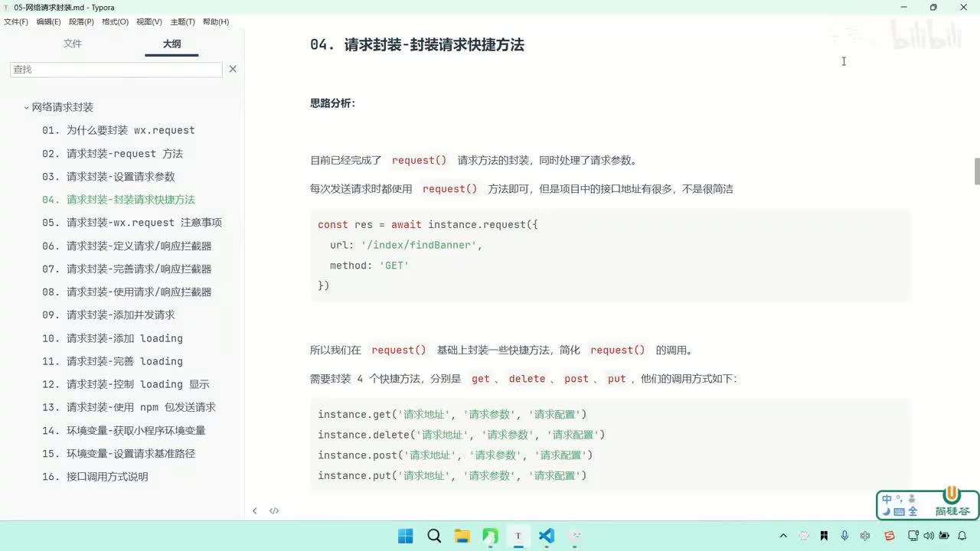This screenshot has width=980, height=551.
Task: Click the red Sogou input method icon
Action: pyautogui.click(x=890, y=536)
